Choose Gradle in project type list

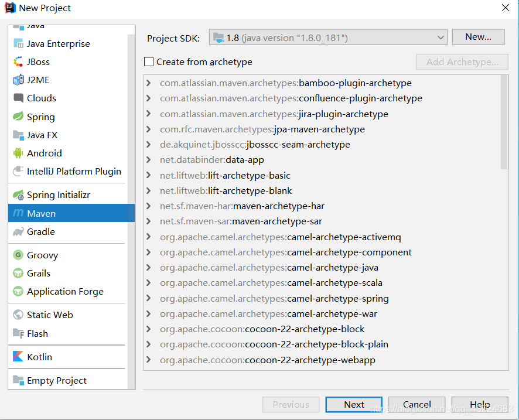coord(68,232)
